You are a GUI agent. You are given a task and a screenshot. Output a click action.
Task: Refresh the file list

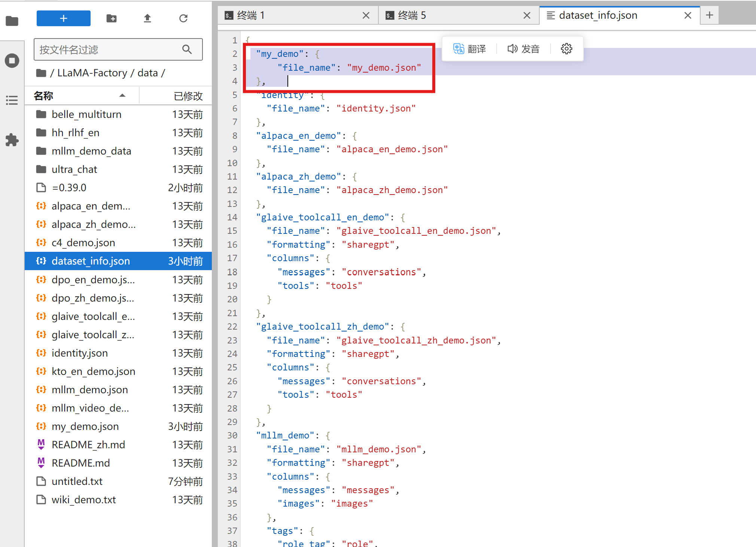[183, 18]
